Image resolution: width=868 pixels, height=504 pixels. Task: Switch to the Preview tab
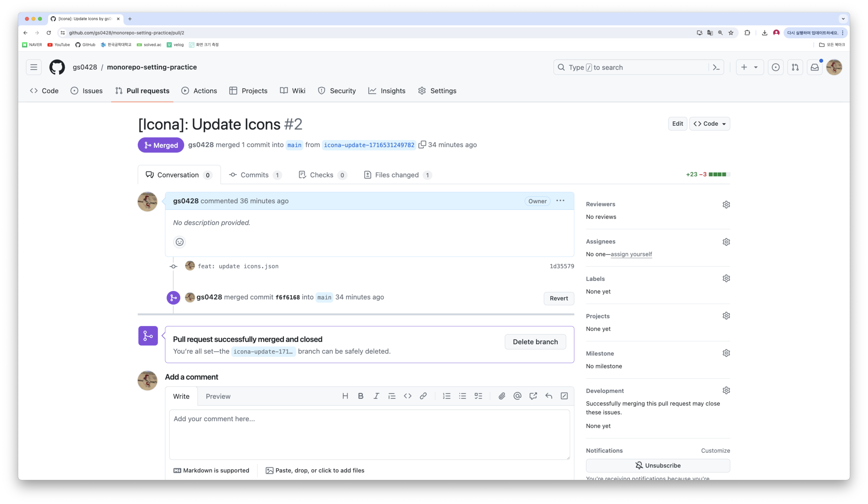click(218, 397)
